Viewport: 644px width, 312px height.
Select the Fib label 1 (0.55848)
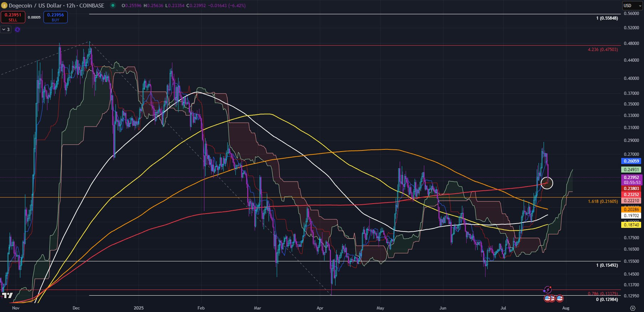607,18
